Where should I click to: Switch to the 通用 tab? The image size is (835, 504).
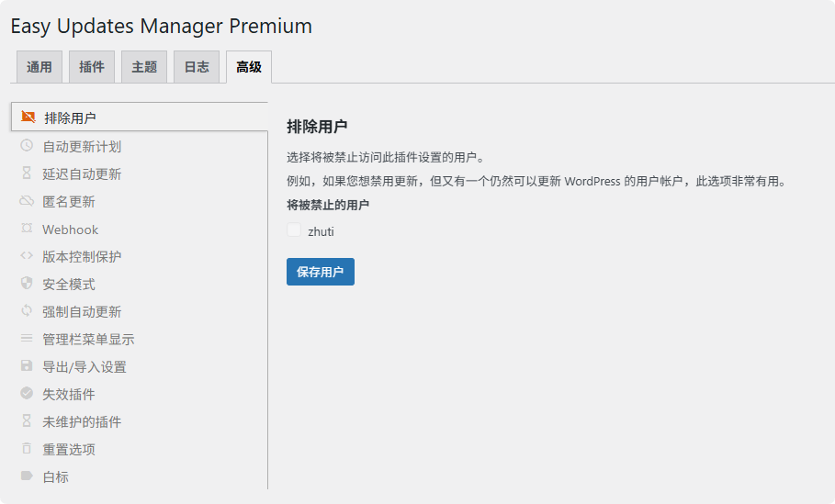pyautogui.click(x=39, y=67)
